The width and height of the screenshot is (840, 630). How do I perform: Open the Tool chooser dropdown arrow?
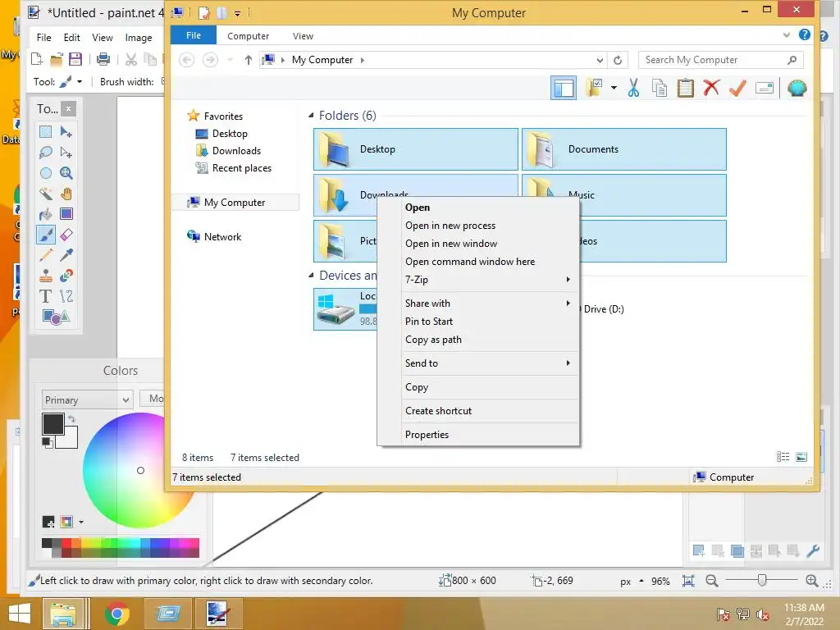80,82
